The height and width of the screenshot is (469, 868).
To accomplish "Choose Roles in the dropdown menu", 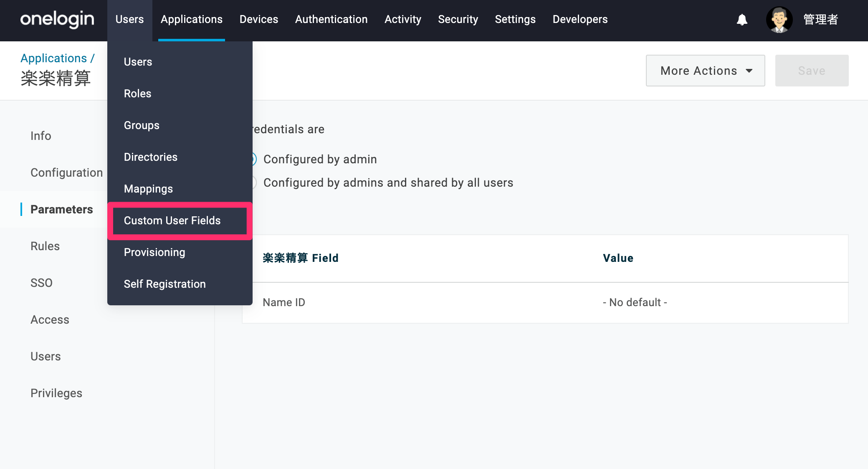I will tap(180, 94).
